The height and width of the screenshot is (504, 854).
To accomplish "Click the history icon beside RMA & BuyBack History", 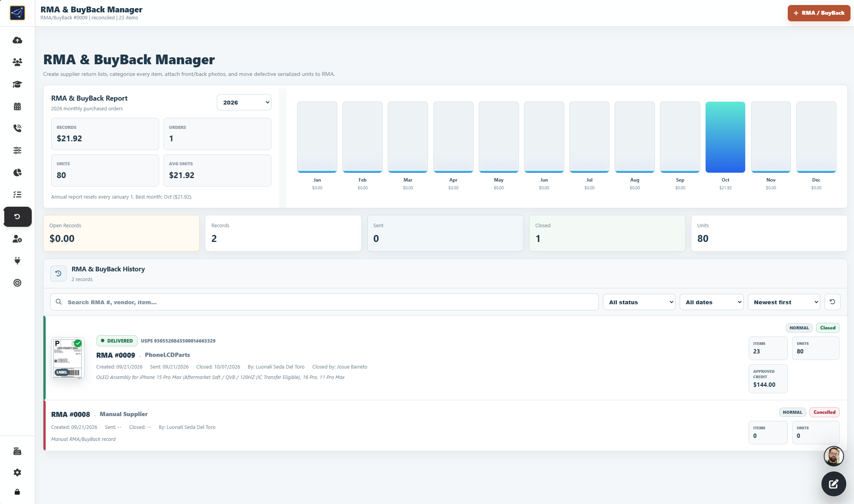I will point(58,273).
